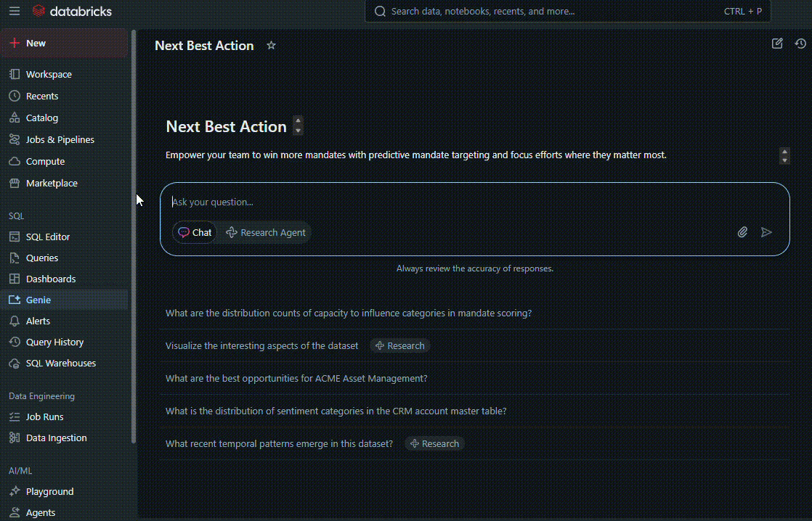This screenshot has height=521, width=812.
Task: Open Jobs & Pipelines in sidebar
Action: point(60,139)
